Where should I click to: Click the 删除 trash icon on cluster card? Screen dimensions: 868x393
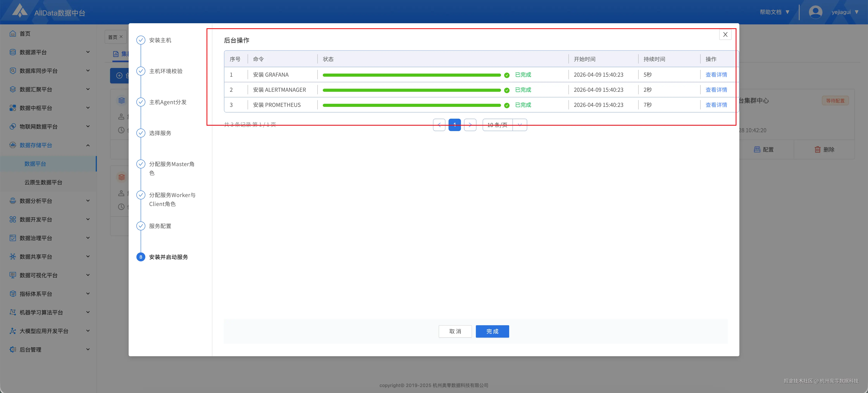click(x=817, y=149)
